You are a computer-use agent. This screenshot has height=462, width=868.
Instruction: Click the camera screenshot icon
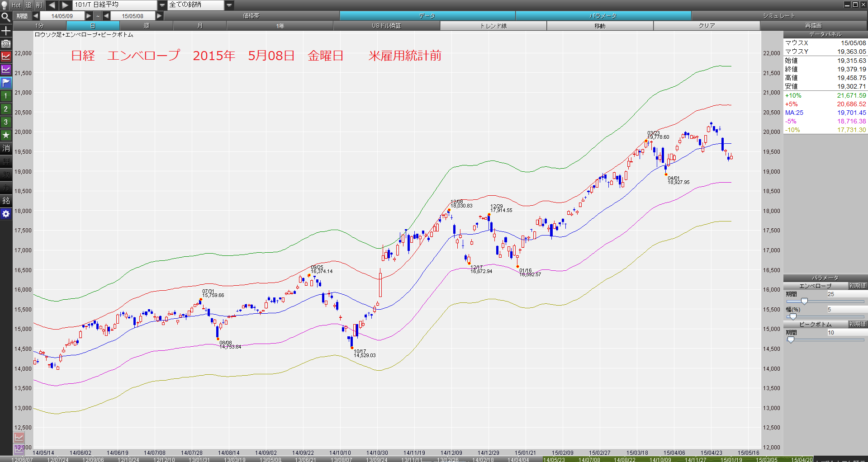6,44
